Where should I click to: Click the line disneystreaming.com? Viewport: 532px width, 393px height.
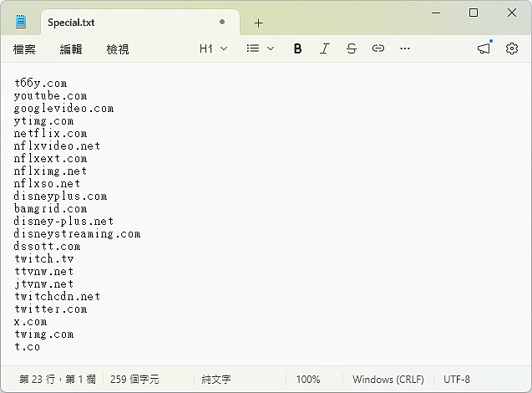click(x=77, y=233)
